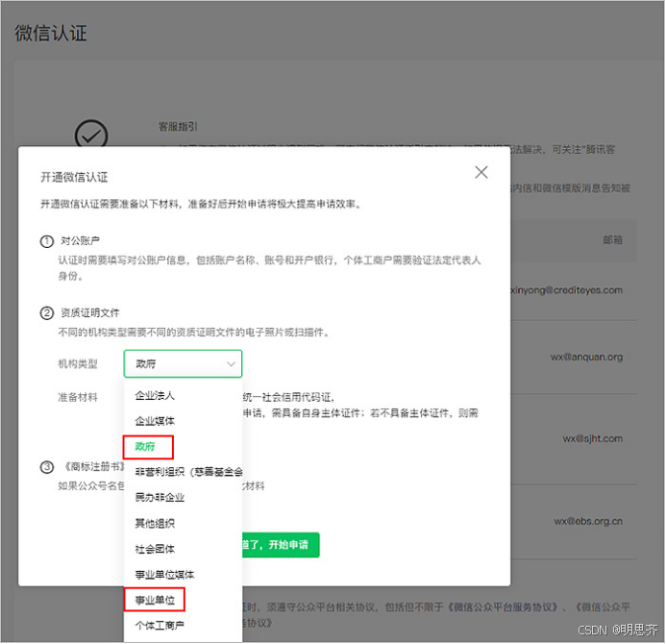Open the 机构类型 dropdown showing 政府
This screenshot has width=666, height=644.
[183, 364]
